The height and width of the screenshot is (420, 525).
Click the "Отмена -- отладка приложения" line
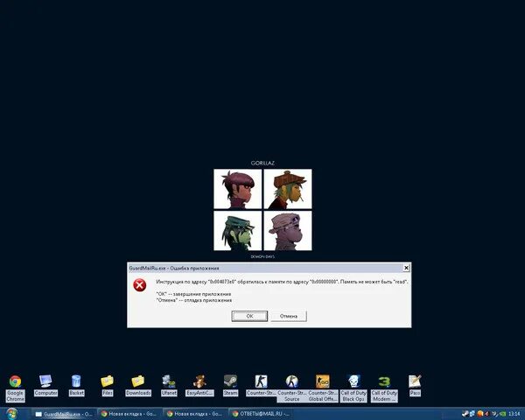(194, 300)
